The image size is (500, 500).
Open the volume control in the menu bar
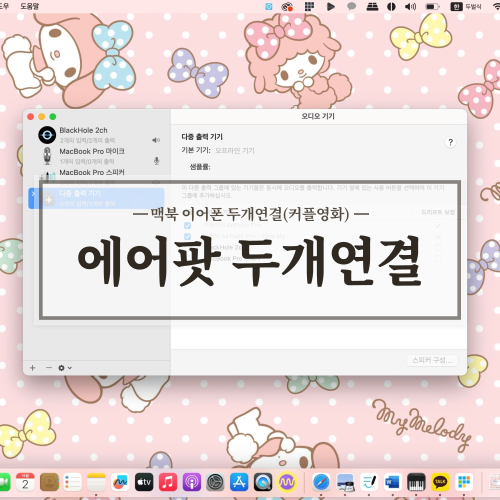click(410, 6)
